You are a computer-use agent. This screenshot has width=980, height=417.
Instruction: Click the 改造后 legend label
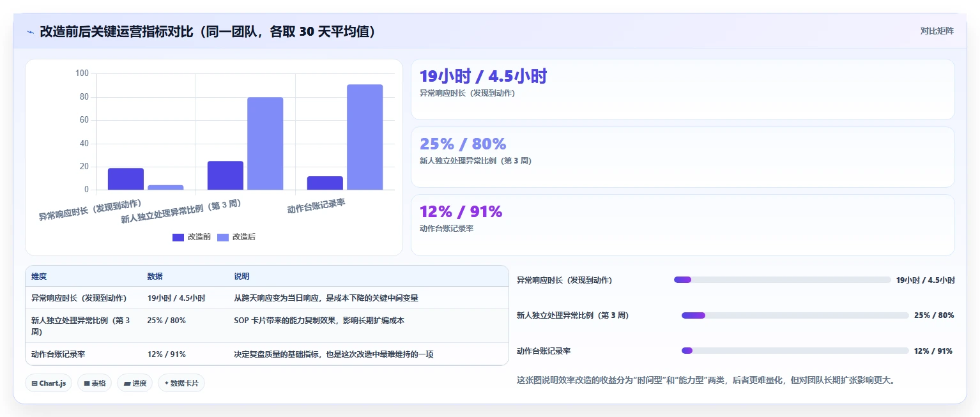click(x=244, y=237)
